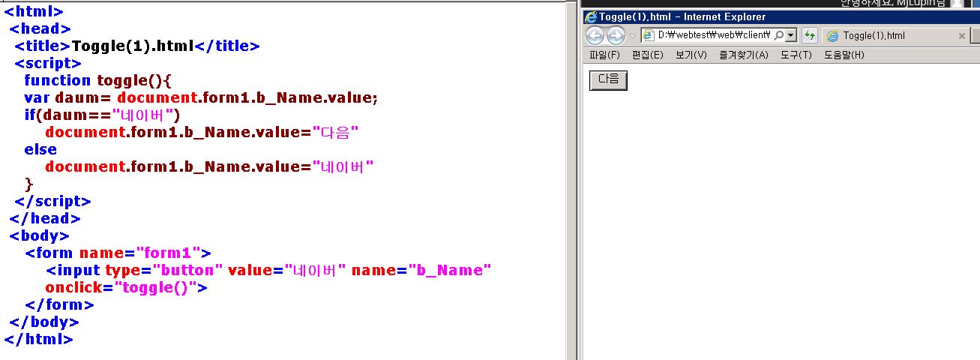Click the search magnifier in address bar
The width and height of the screenshot is (980, 360).
779,35
